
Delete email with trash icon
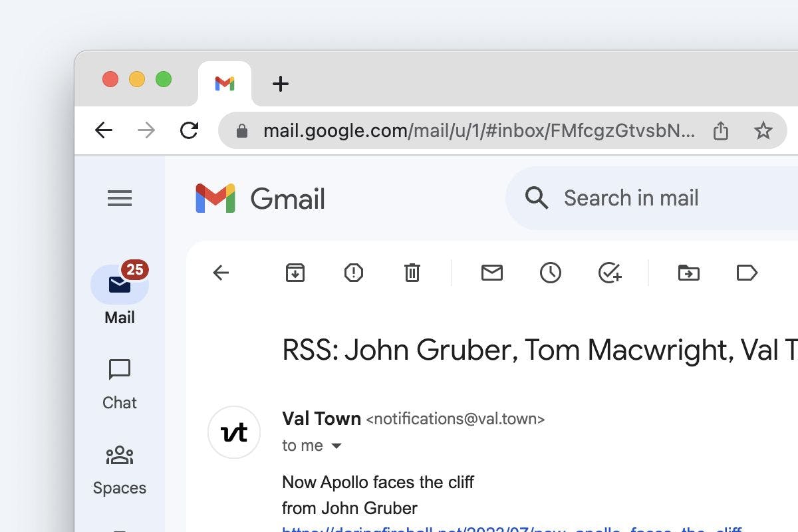412,273
